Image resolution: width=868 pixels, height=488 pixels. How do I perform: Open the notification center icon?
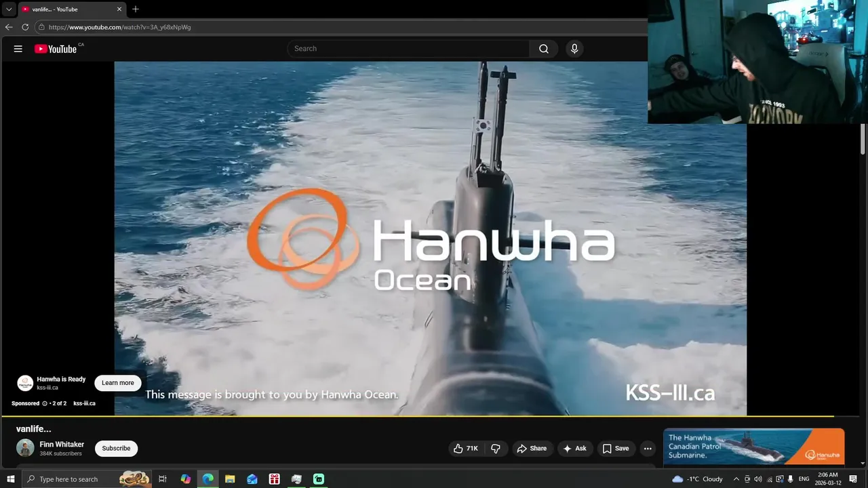(x=853, y=479)
